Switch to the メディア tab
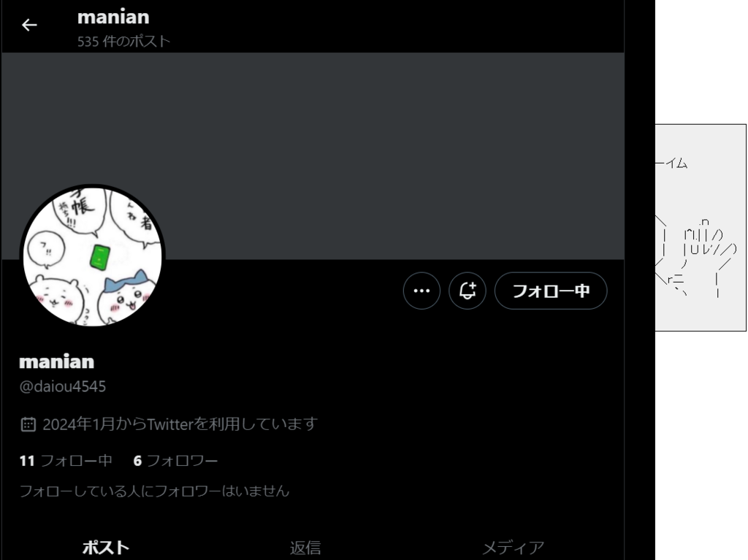Image resolution: width=748 pixels, height=560 pixels. [513, 547]
